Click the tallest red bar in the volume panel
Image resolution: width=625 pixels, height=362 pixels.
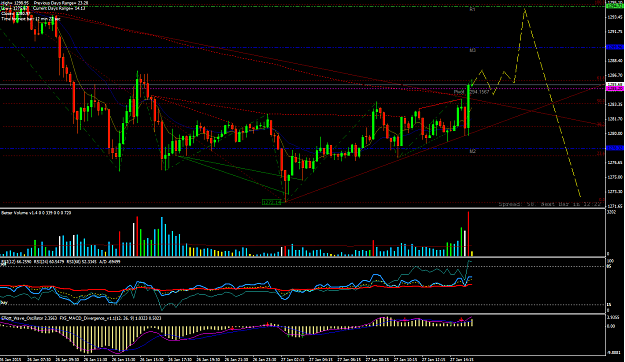click(468, 234)
